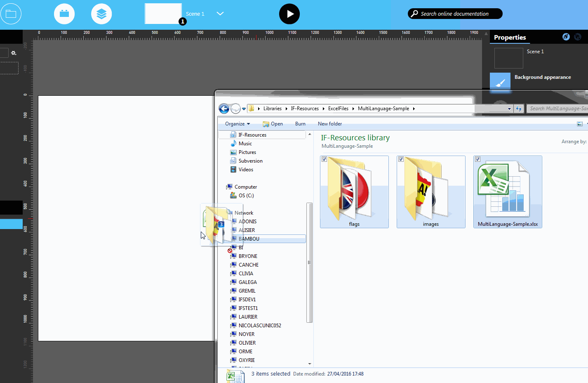The height and width of the screenshot is (383, 588).
Task: Open the address bar history dropdown
Action: (509, 109)
